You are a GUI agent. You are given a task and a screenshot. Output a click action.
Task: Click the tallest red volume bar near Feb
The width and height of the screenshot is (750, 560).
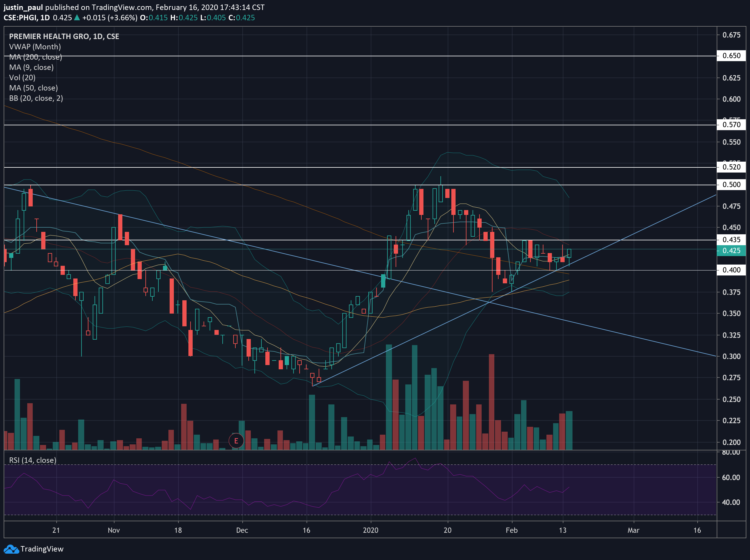(x=492, y=402)
